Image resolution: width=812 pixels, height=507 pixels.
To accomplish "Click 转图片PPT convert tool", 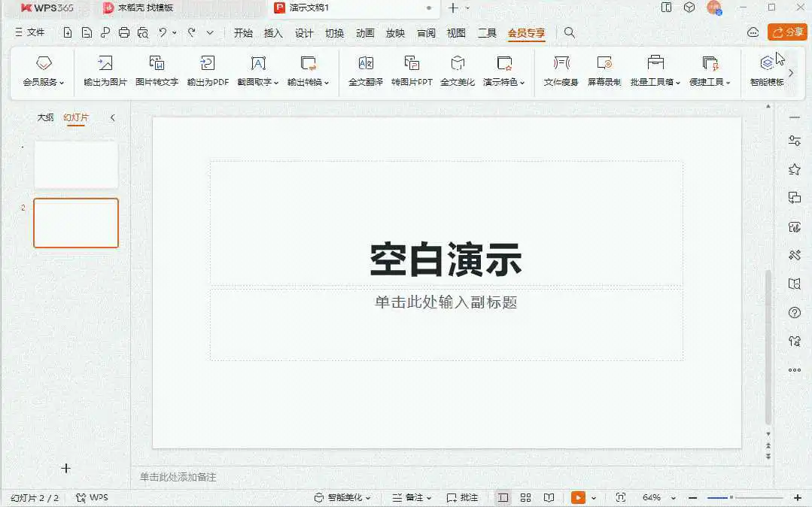I will point(412,71).
